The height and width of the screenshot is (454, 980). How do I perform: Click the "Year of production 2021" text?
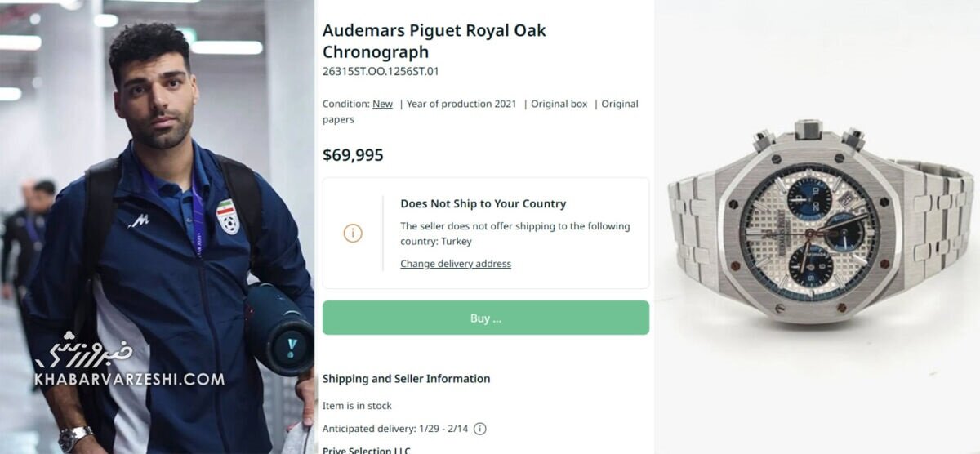click(x=461, y=104)
